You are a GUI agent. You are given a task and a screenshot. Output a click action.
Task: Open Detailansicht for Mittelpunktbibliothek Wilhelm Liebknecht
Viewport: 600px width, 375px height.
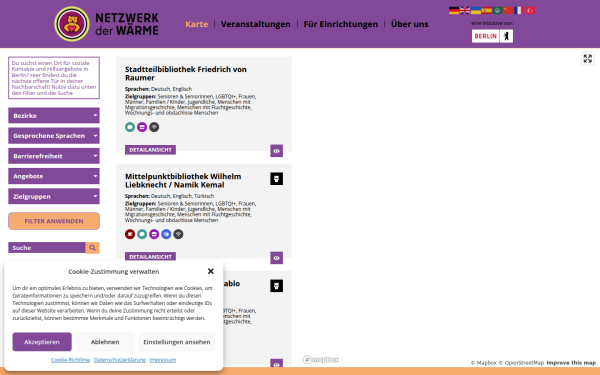(x=150, y=256)
